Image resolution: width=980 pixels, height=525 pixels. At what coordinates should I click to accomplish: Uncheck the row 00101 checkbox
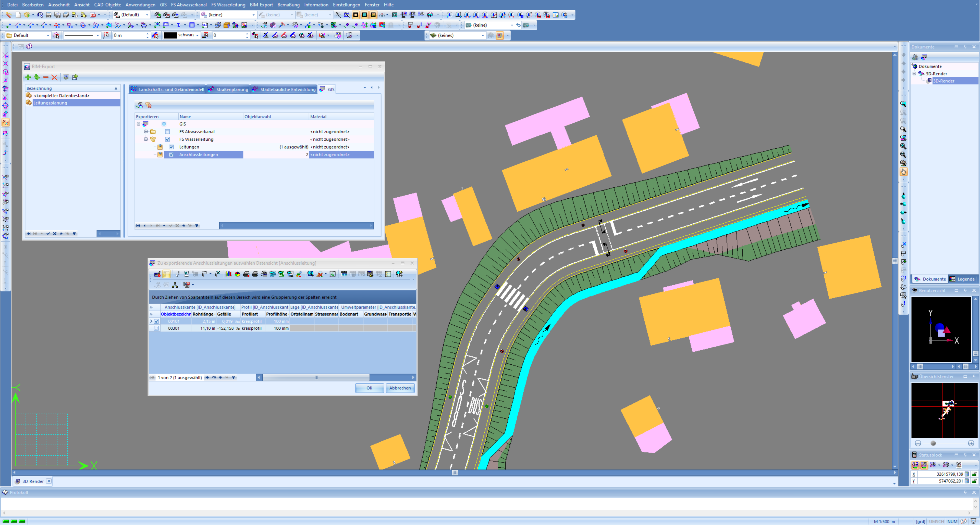pyautogui.click(x=156, y=321)
